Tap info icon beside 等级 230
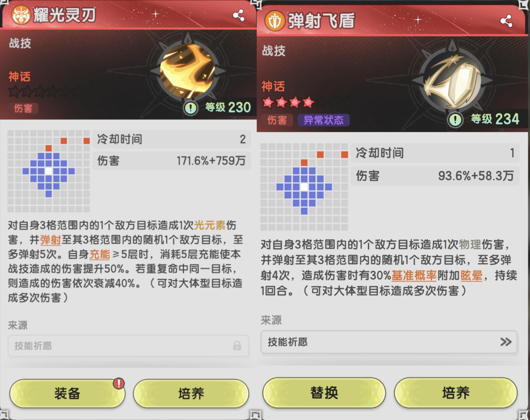This screenshot has width=530, height=420. pos(191,108)
